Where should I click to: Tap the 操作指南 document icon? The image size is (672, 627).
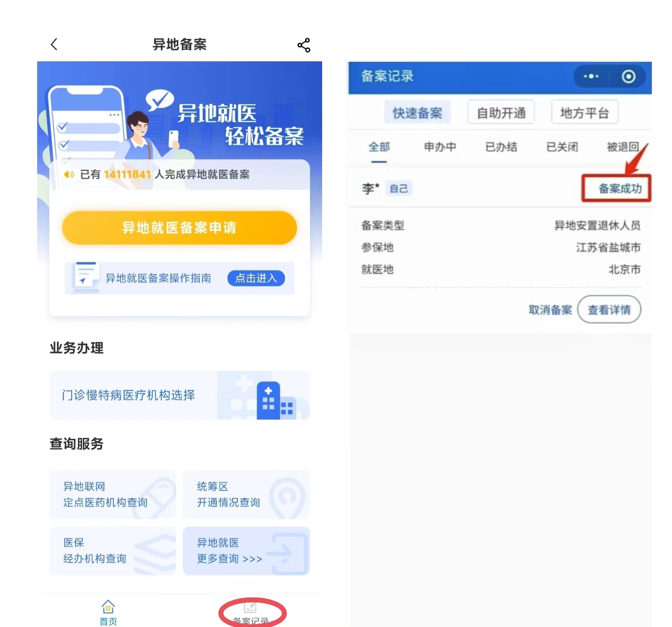(x=86, y=276)
